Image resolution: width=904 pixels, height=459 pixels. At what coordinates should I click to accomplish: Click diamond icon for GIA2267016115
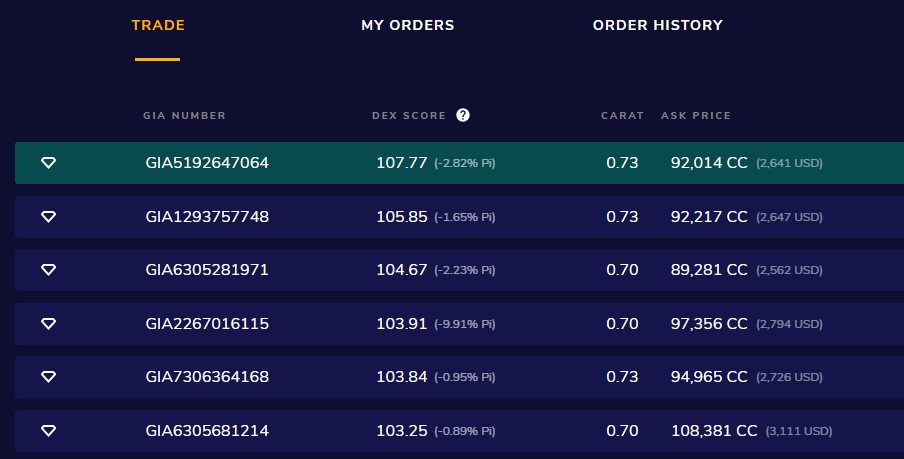click(48, 324)
